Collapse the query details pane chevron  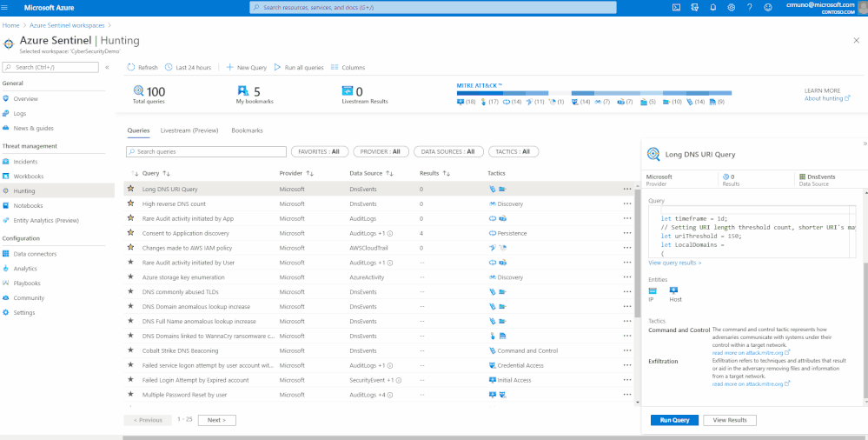865,143
